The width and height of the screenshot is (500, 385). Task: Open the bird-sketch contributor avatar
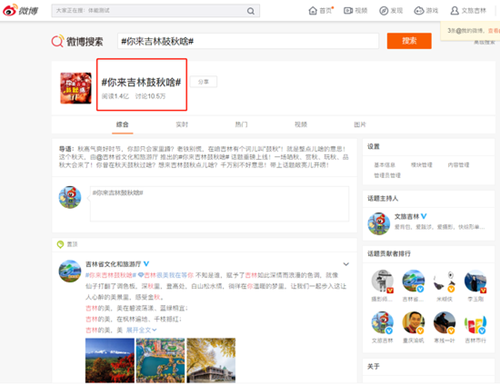point(444,281)
